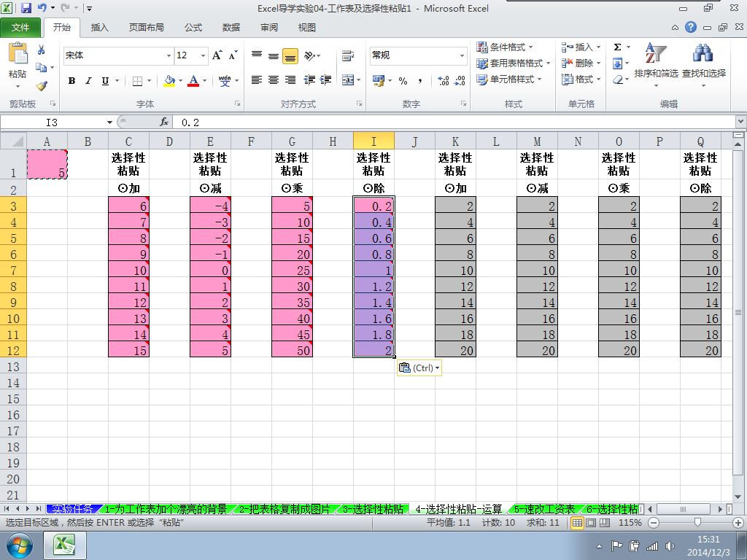Apply the red font color
Screen dimensions: 747x560
193,81
